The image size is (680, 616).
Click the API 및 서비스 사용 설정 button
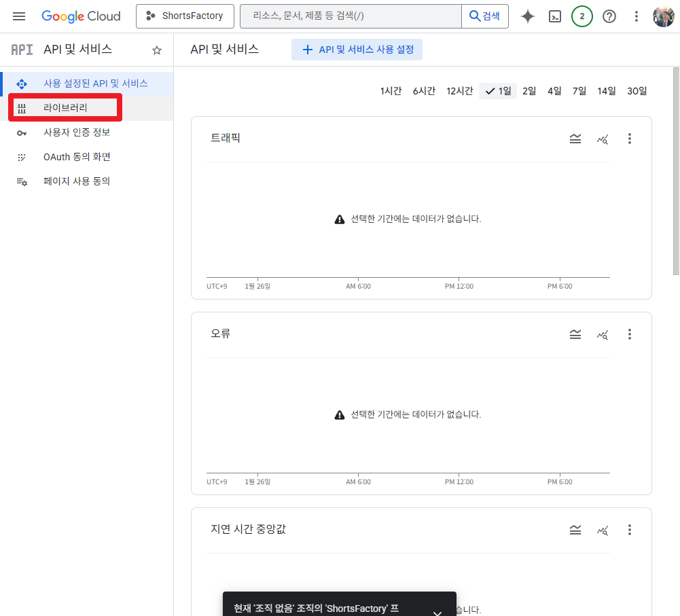(357, 50)
